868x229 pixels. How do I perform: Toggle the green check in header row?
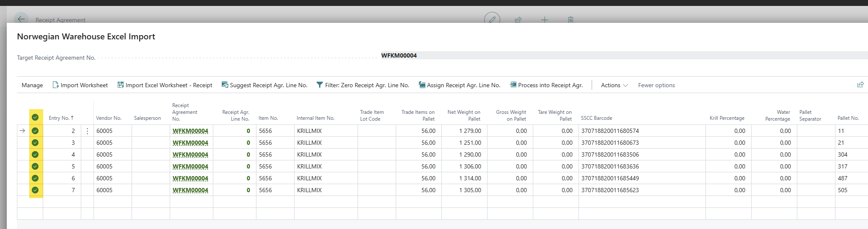pos(35,117)
